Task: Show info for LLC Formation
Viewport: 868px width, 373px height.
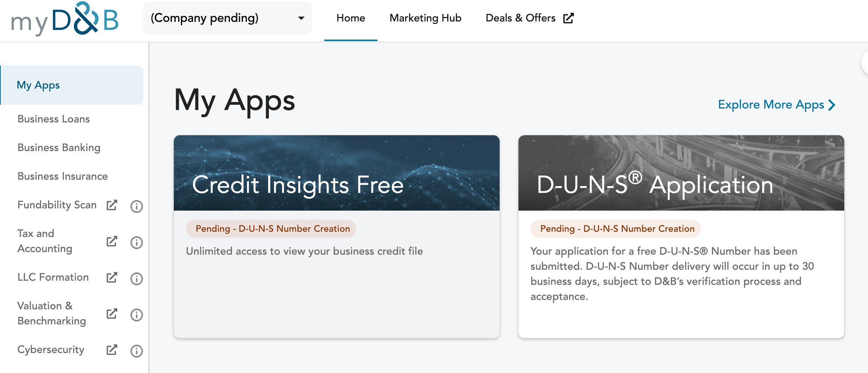Action: click(x=136, y=278)
